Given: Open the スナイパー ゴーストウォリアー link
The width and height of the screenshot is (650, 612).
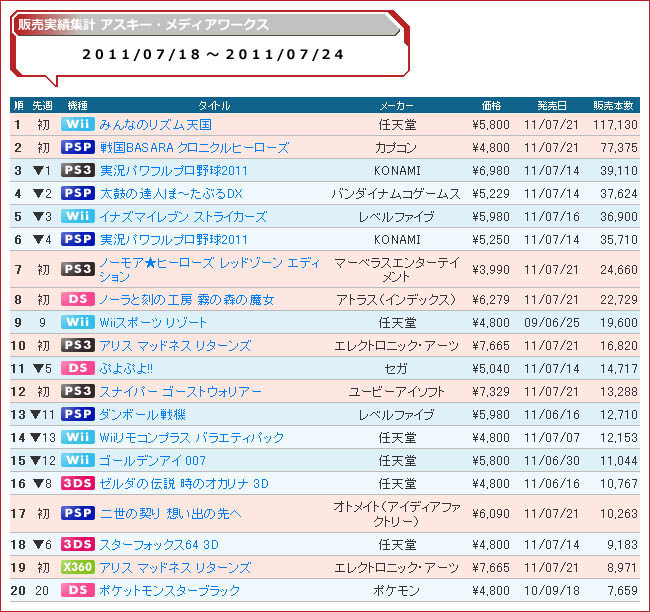Looking at the screenshot, I should (180, 391).
